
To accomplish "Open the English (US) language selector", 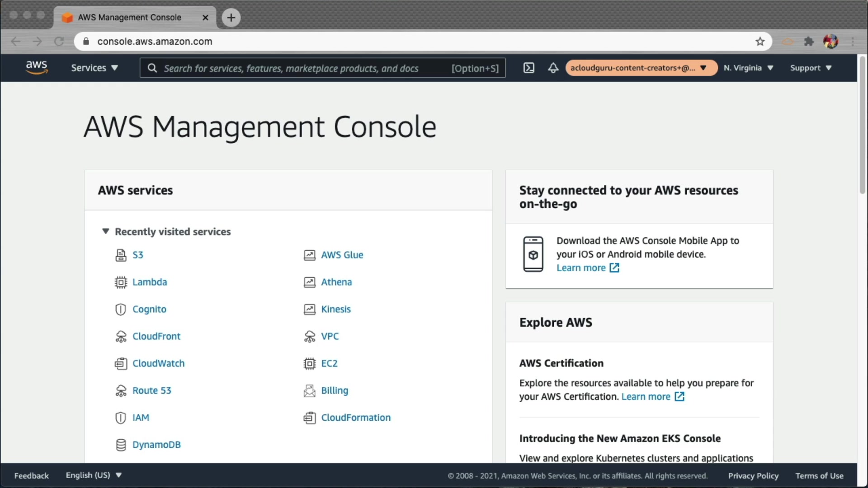I will [x=94, y=475].
